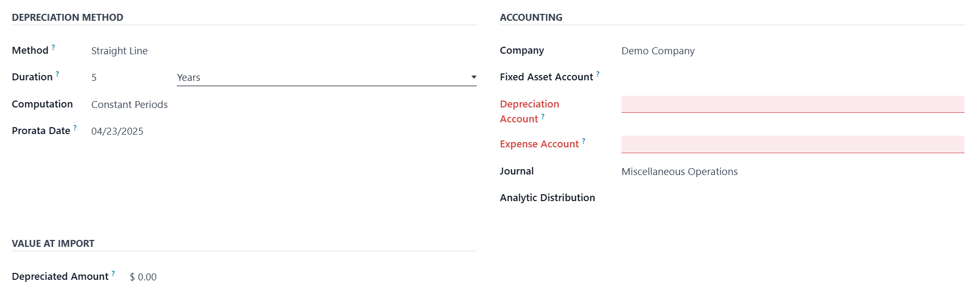Image resolution: width=980 pixels, height=291 pixels.
Task: Click the Miscellaneous Operations journal field
Action: click(680, 172)
